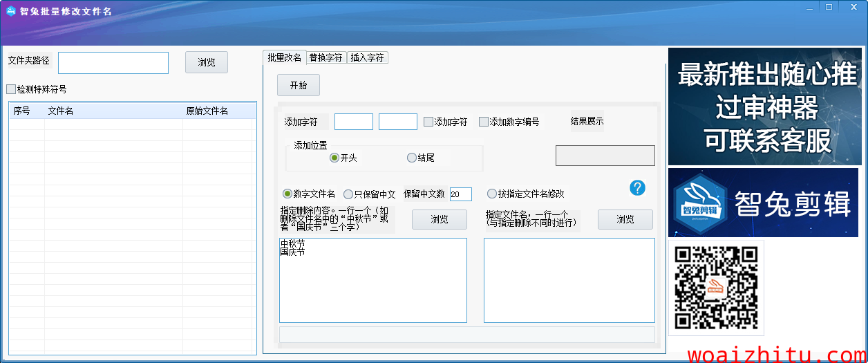This screenshot has height=363, width=868.
Task: Click the 国庆节 line in delete list
Action: pos(292,252)
